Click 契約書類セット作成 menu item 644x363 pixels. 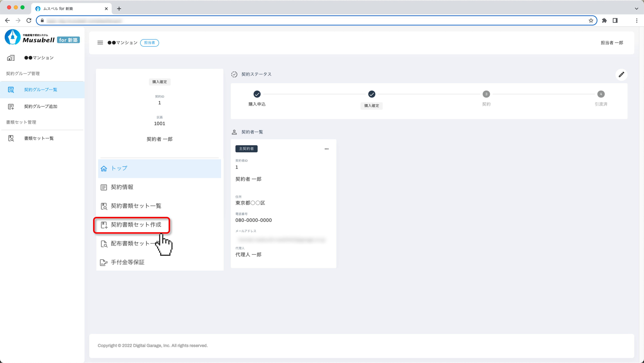click(136, 225)
